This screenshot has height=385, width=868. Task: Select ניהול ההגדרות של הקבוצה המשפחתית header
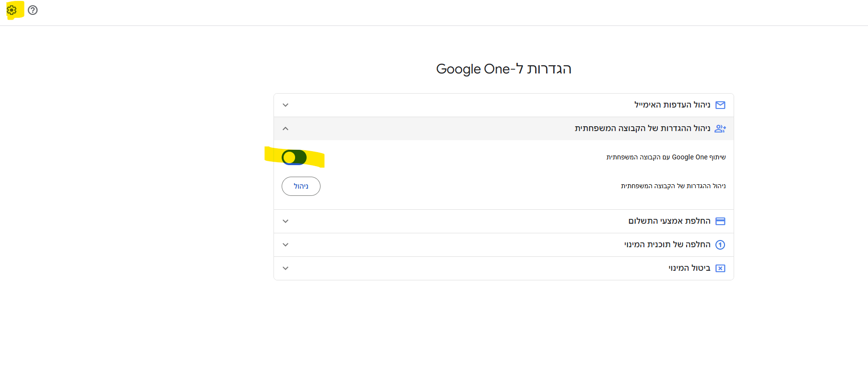(x=642, y=128)
